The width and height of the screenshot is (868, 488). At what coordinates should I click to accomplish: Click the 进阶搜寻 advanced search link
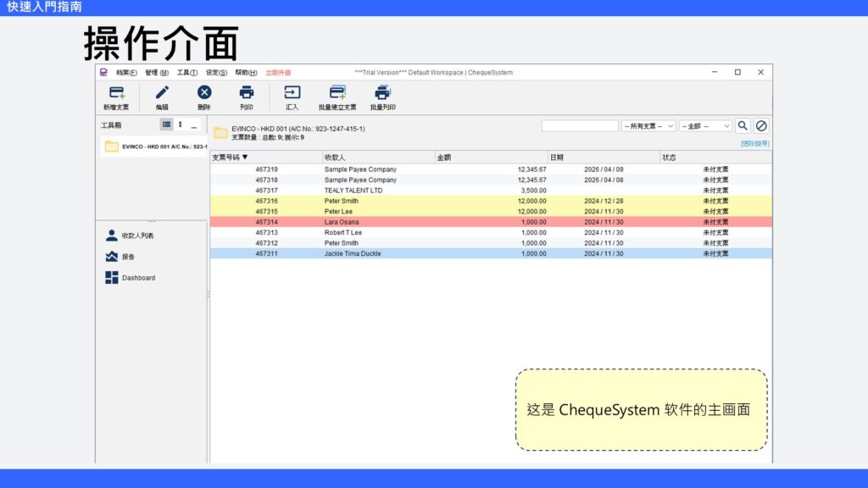754,143
